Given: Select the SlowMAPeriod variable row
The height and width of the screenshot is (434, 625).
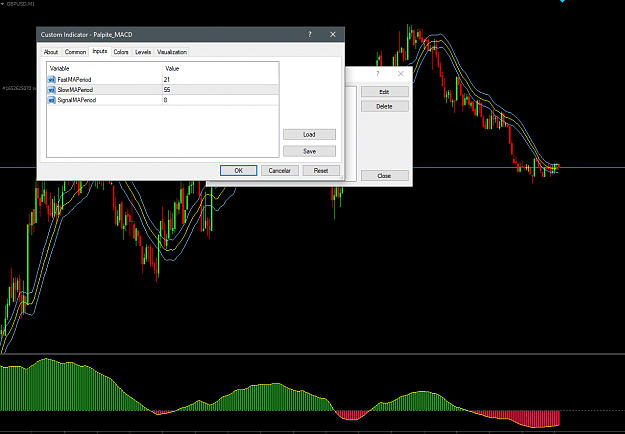Looking at the screenshot, I should [163, 90].
